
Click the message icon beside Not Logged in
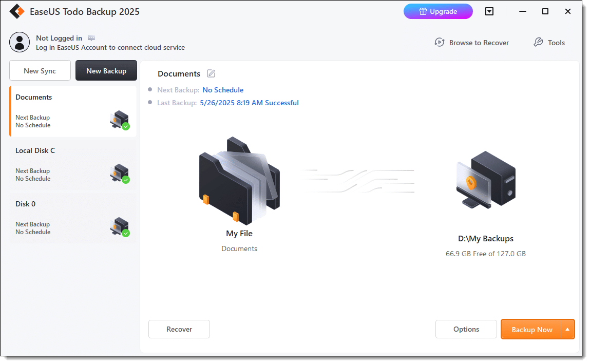pyautogui.click(x=91, y=38)
